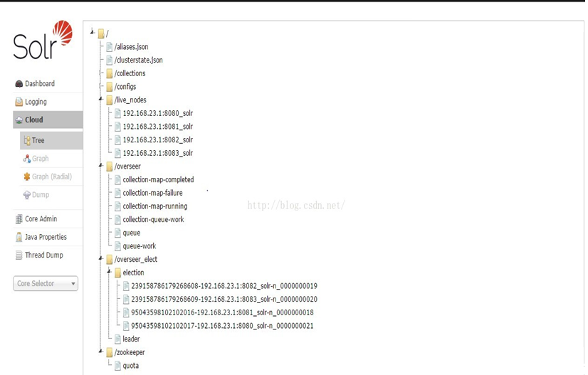Select election entry ending n_0000000018

click(222, 312)
